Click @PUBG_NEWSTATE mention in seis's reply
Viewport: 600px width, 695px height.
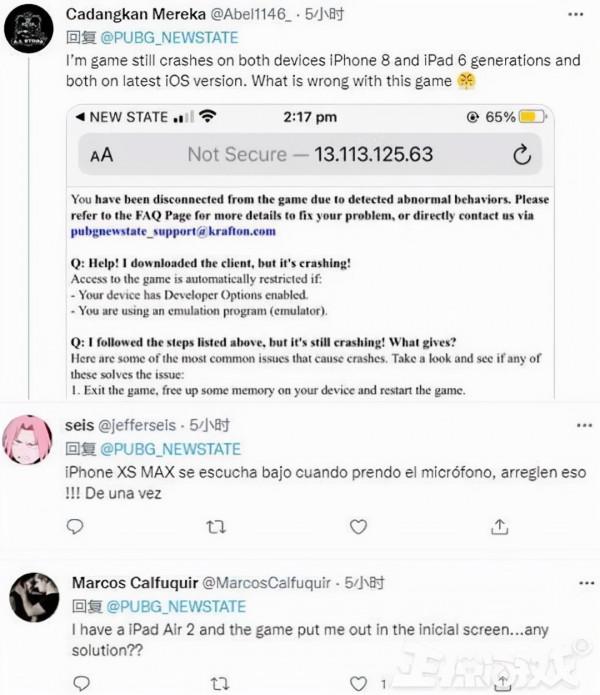pyautogui.click(x=171, y=447)
